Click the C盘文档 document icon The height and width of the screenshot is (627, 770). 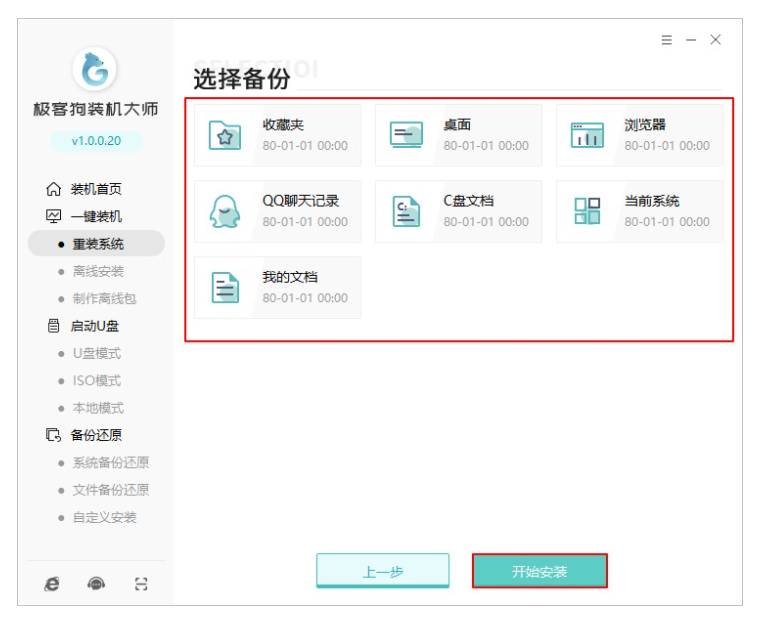[406, 211]
